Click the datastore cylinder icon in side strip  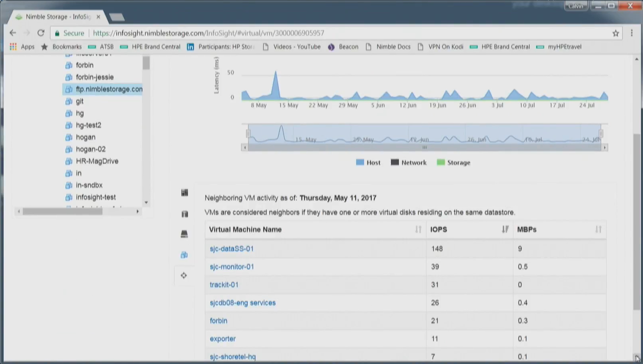pos(184,214)
